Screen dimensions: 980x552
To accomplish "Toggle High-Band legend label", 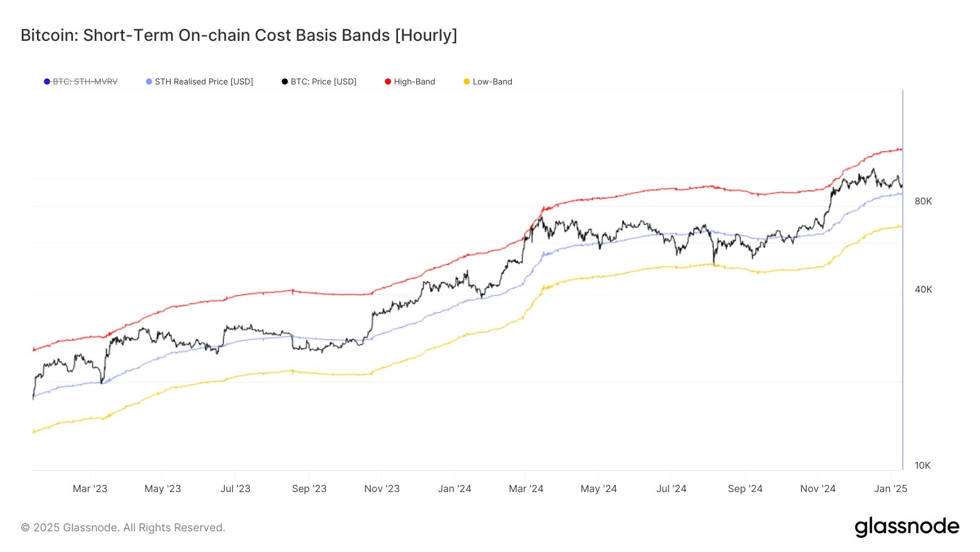I will pyautogui.click(x=414, y=82).
